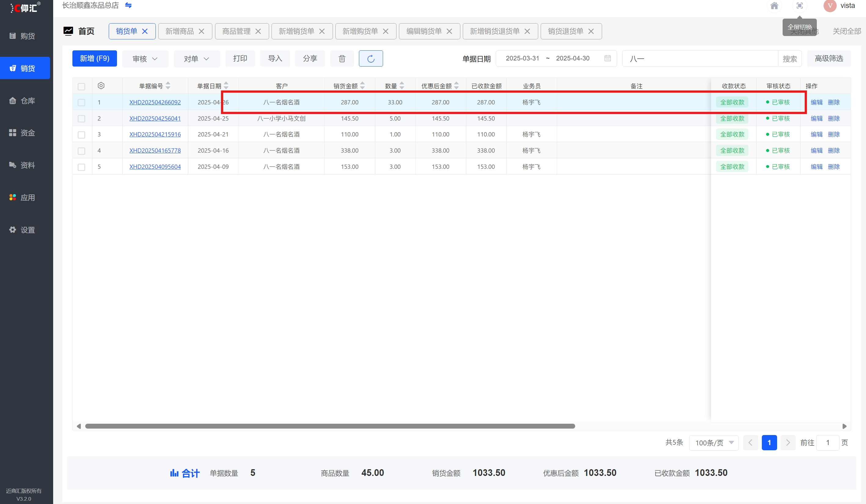Open 高级筛选 advanced filter
Image resolution: width=866 pixels, height=504 pixels.
[x=828, y=58]
